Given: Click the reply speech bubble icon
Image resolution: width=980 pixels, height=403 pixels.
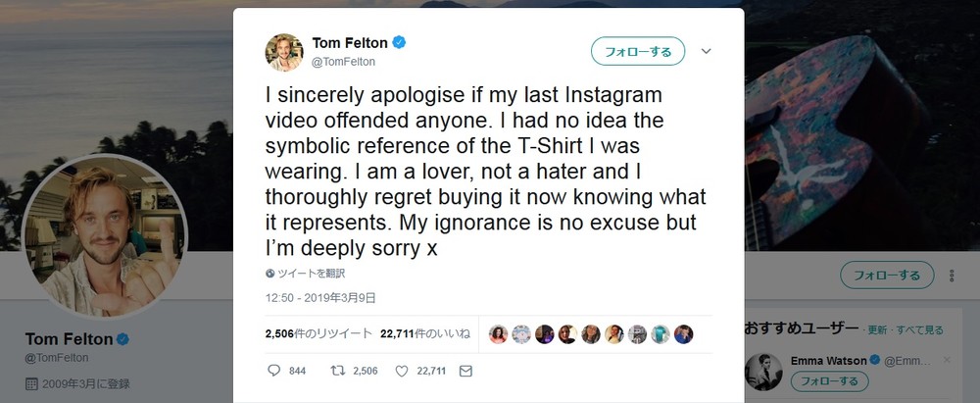Looking at the screenshot, I should 274,371.
